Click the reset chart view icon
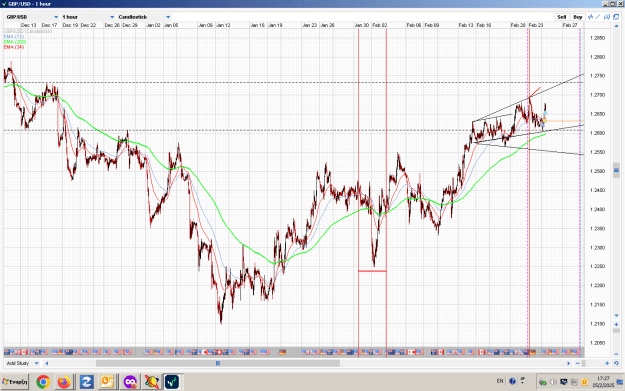625x391 pixels. pyautogui.click(x=616, y=363)
